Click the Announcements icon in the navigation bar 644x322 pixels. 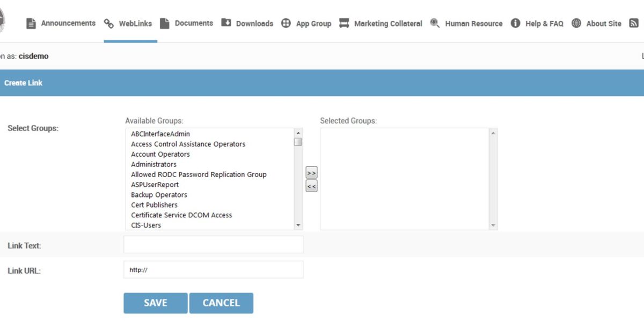click(x=30, y=23)
